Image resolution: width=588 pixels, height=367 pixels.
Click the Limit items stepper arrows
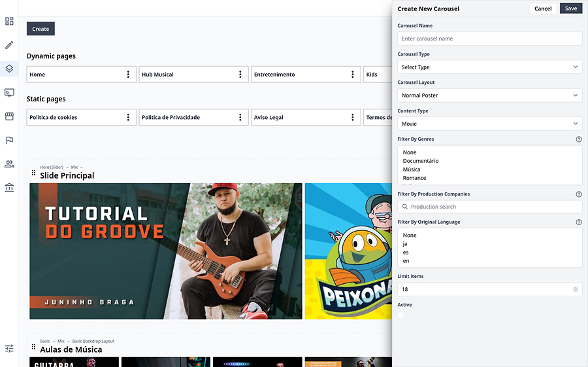coord(576,289)
